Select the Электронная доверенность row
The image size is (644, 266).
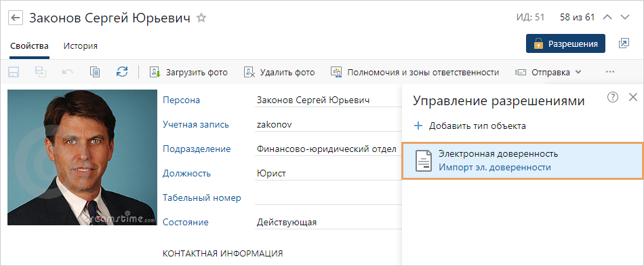click(523, 161)
